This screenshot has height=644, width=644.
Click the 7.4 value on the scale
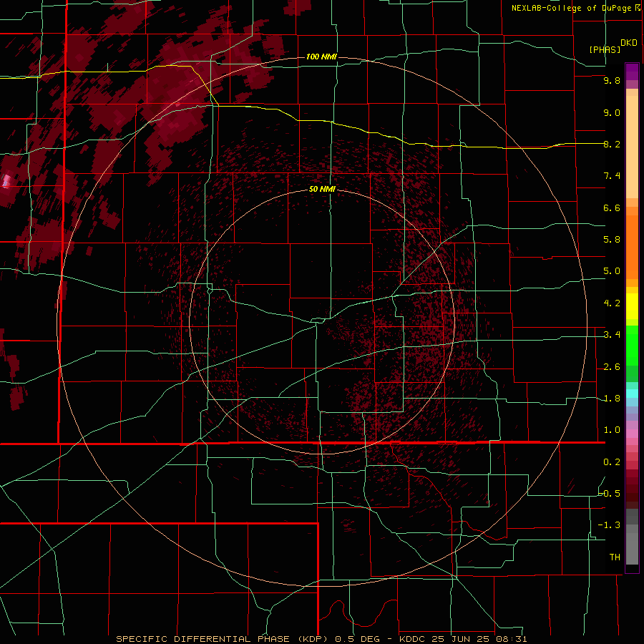pyautogui.click(x=612, y=176)
